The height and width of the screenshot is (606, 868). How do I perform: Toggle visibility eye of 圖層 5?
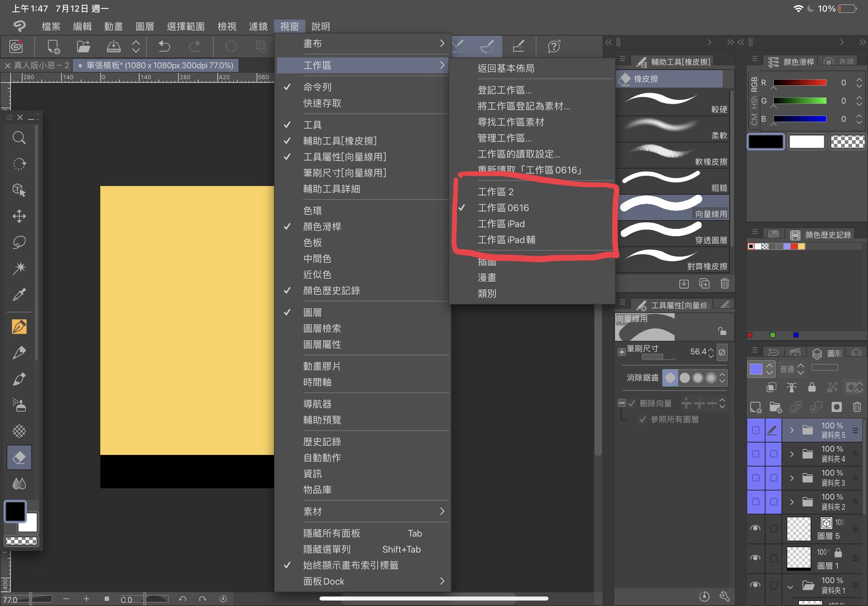tap(755, 528)
